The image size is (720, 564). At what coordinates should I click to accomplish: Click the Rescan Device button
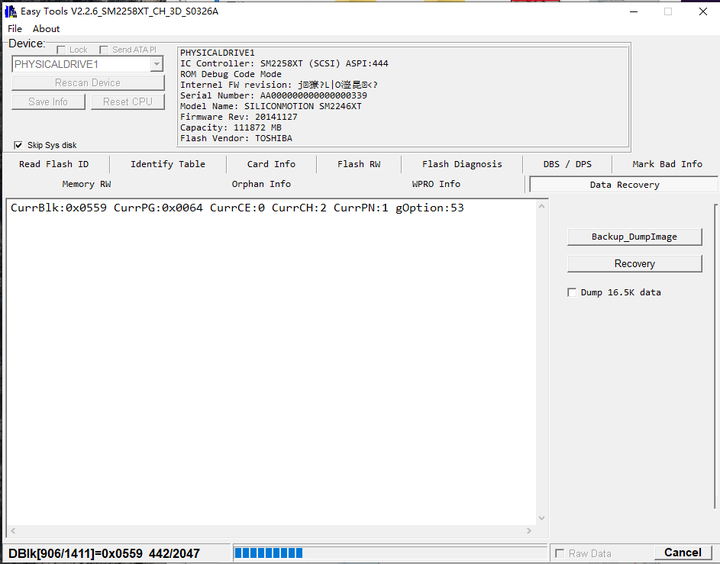click(x=88, y=83)
